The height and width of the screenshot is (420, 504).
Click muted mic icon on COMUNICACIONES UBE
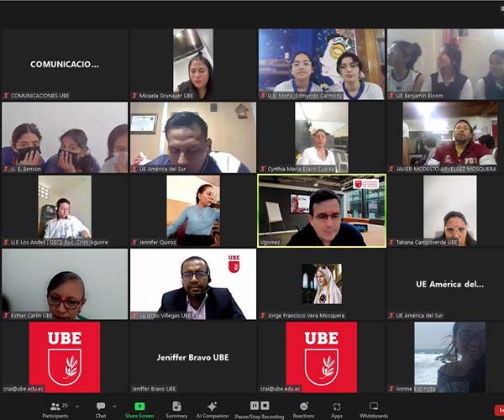(6, 96)
